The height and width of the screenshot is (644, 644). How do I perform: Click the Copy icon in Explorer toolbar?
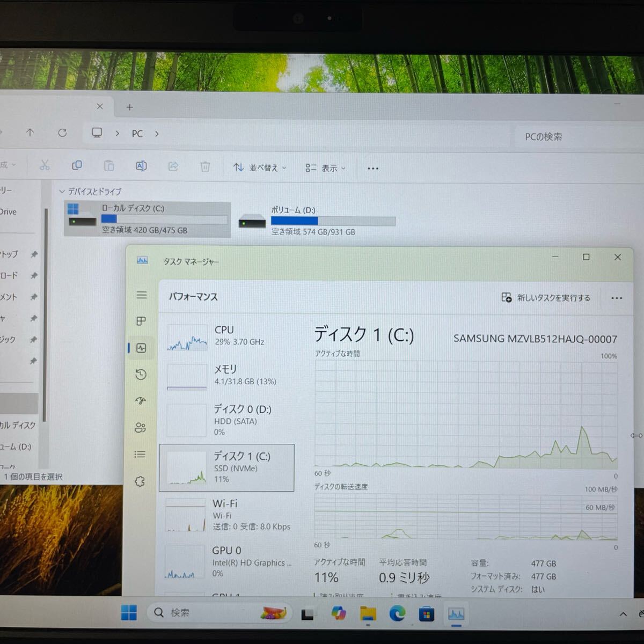coord(77,165)
